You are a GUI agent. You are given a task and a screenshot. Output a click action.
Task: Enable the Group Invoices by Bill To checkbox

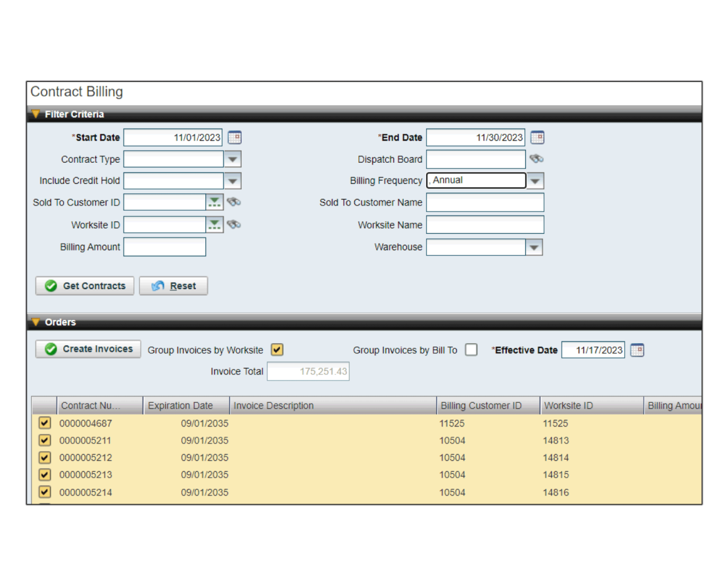point(471,350)
